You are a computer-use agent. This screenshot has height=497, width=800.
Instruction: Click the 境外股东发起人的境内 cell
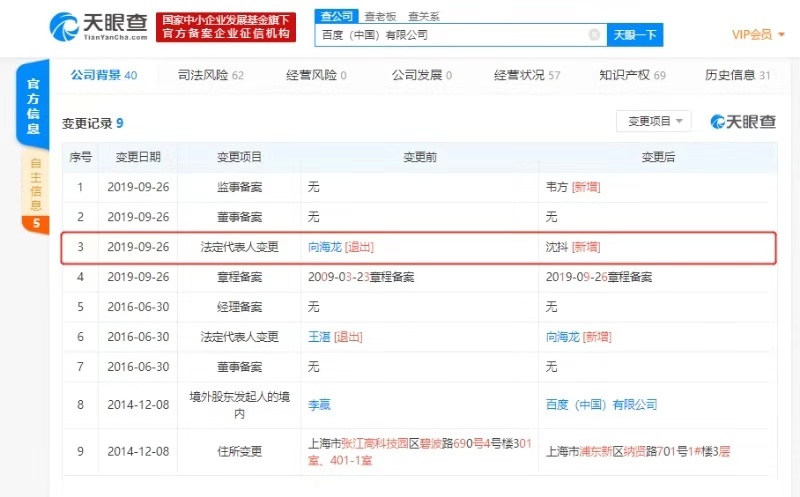click(x=239, y=405)
